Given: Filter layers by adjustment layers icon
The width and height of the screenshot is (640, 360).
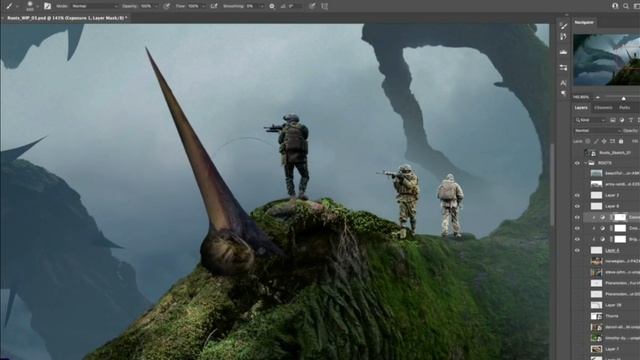Looking at the screenshot, I should click(622, 120).
